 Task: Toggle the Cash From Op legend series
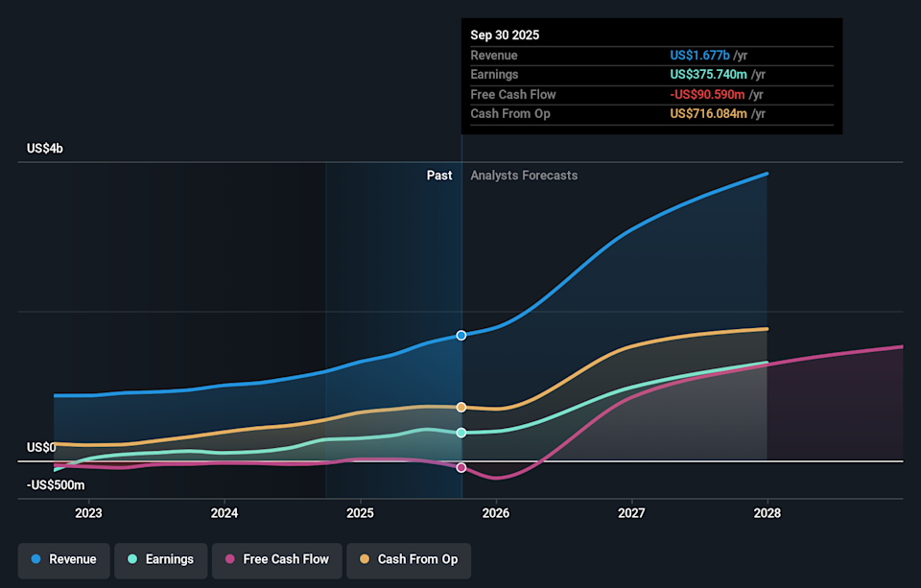(x=409, y=560)
